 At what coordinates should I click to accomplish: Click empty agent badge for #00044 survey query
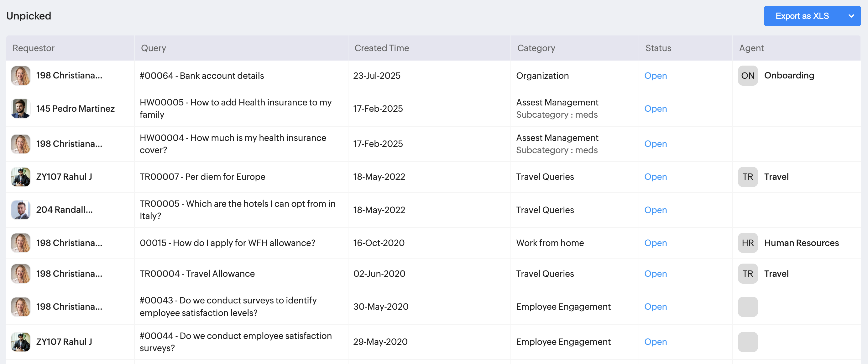click(x=747, y=342)
